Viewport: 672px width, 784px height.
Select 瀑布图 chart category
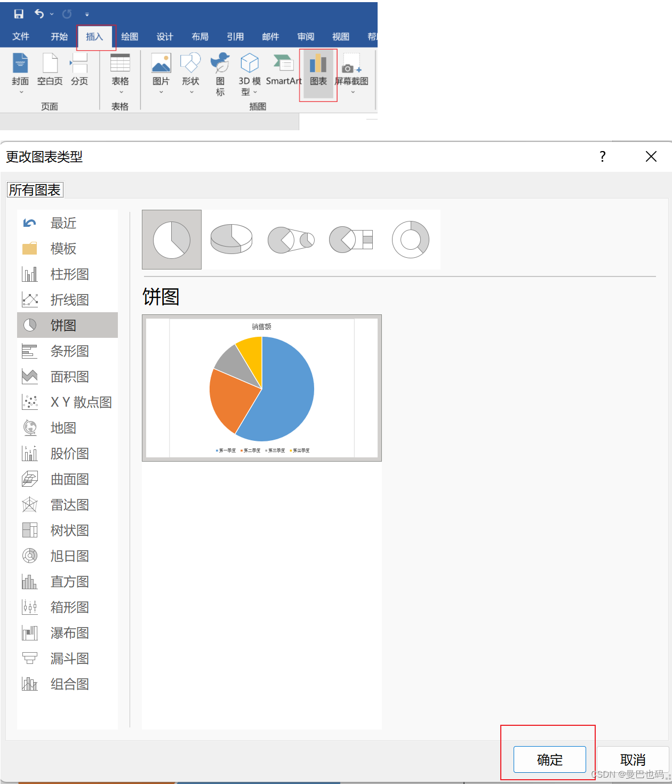click(68, 632)
